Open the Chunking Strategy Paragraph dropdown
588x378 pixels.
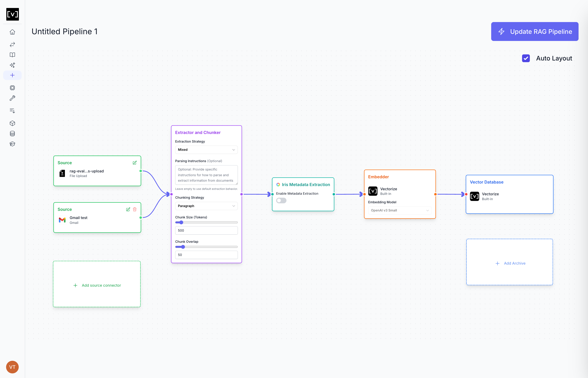[x=206, y=206]
